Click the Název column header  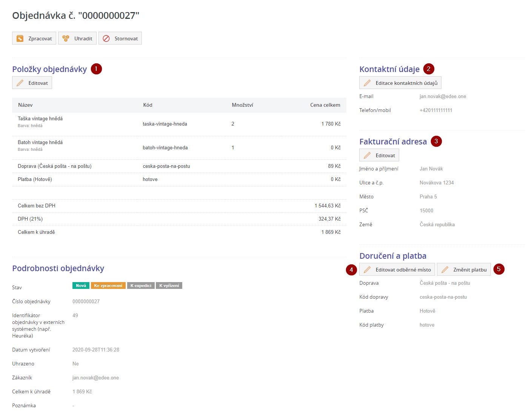(x=25, y=105)
